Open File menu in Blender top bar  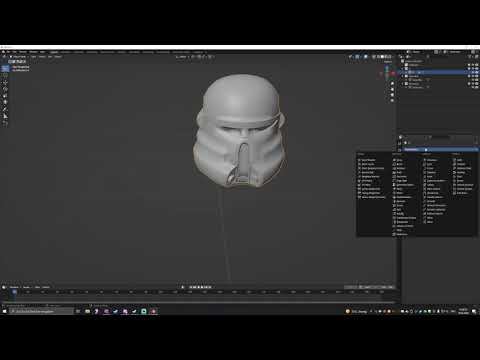9,52
